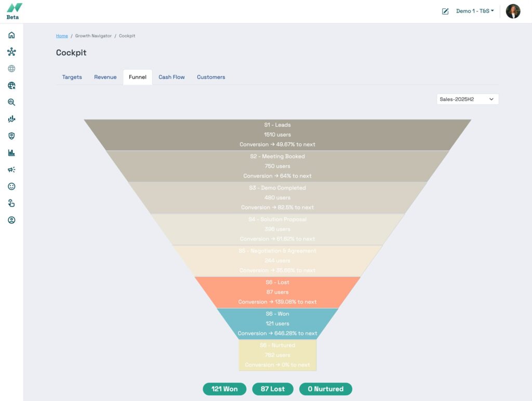Follow the Home breadcrumb link
The image size is (532, 401).
[62, 36]
